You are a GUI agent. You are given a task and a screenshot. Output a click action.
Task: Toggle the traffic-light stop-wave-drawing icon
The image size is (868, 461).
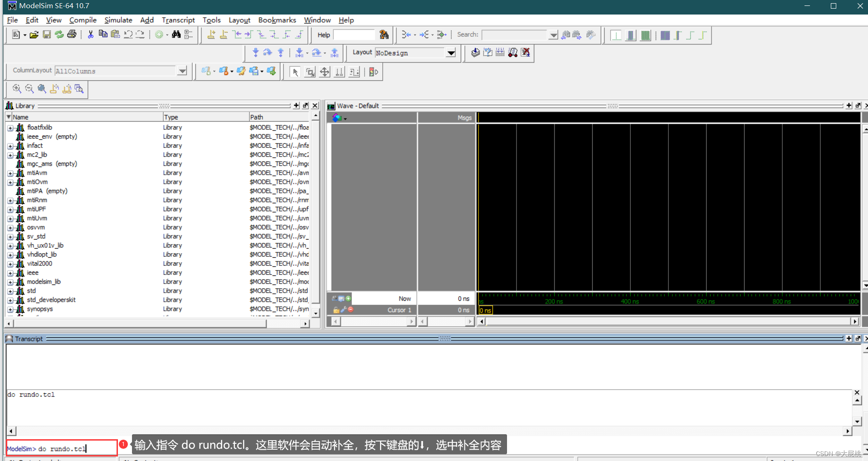point(373,72)
